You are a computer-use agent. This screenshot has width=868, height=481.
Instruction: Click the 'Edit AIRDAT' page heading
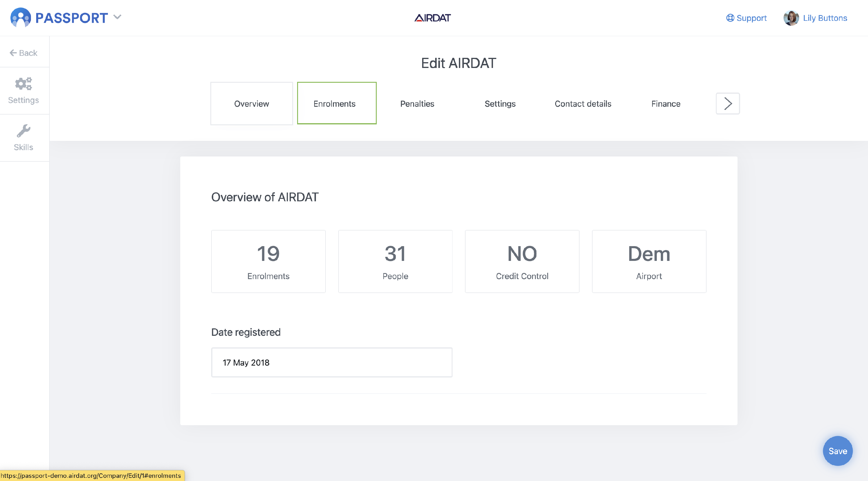point(458,63)
